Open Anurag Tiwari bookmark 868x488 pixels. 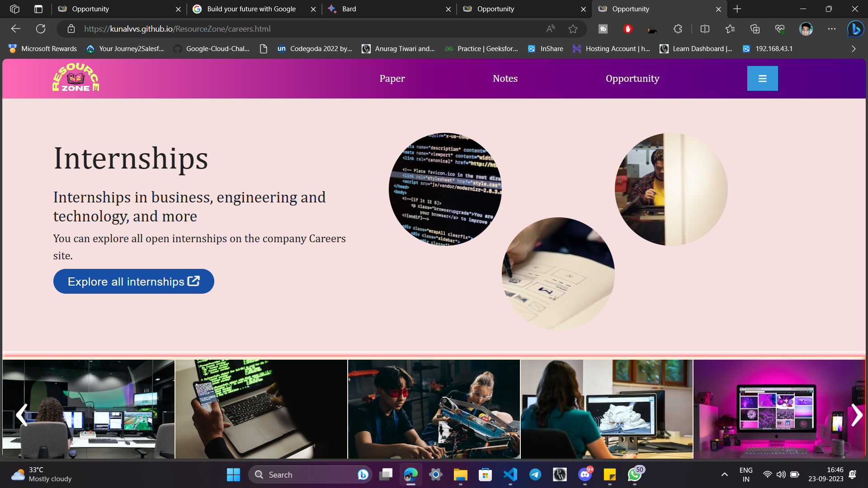[x=398, y=49]
